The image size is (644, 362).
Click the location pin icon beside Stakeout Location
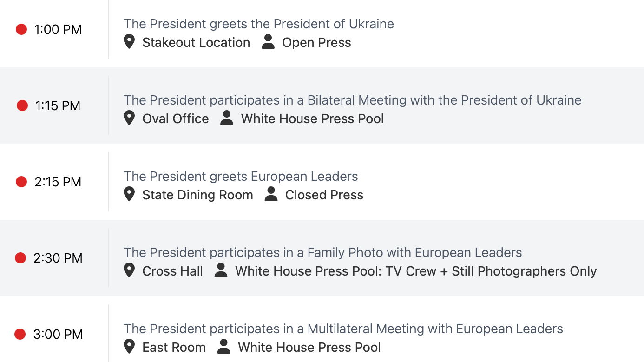click(x=129, y=42)
